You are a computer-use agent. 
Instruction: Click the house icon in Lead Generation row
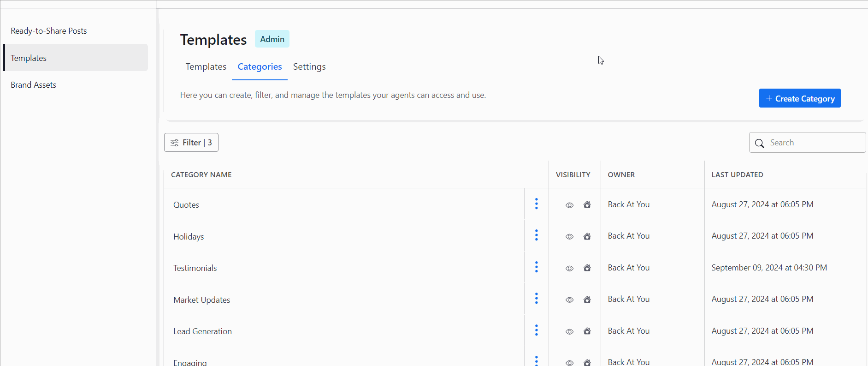point(587,331)
